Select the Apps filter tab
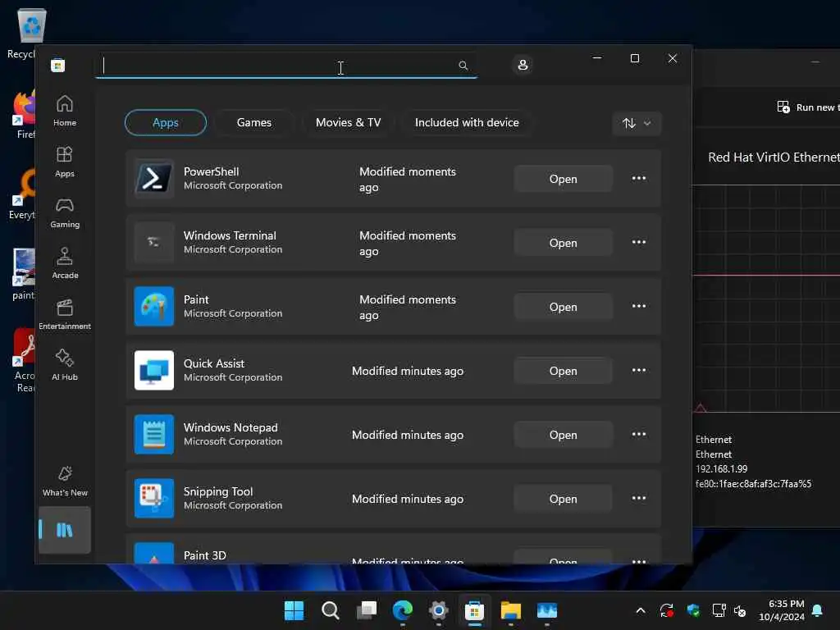Viewport: 840px width, 630px height. [166, 123]
